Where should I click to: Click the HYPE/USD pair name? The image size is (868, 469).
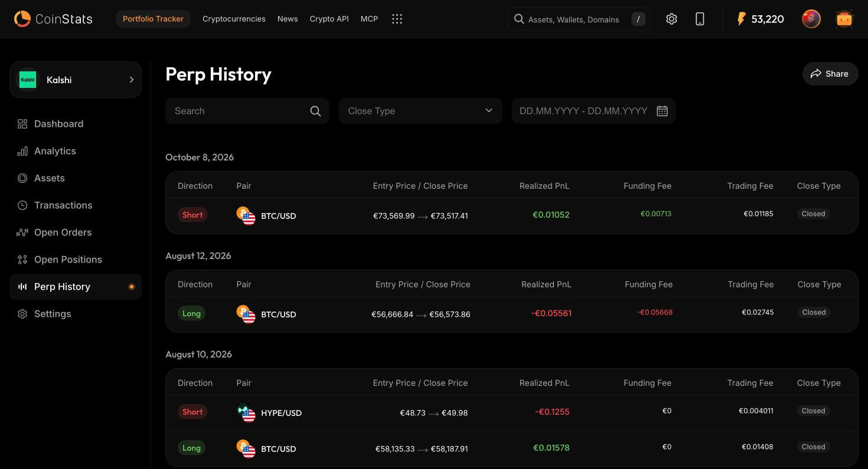(x=281, y=413)
